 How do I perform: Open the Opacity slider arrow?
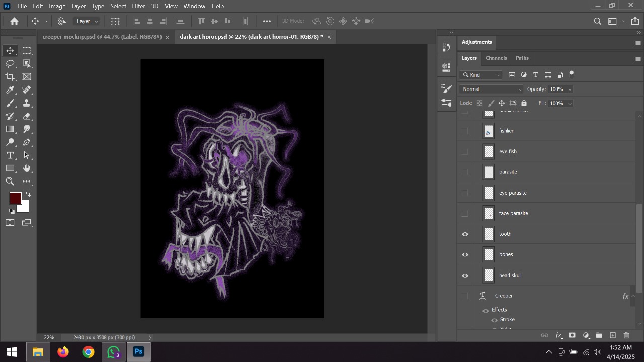click(570, 89)
